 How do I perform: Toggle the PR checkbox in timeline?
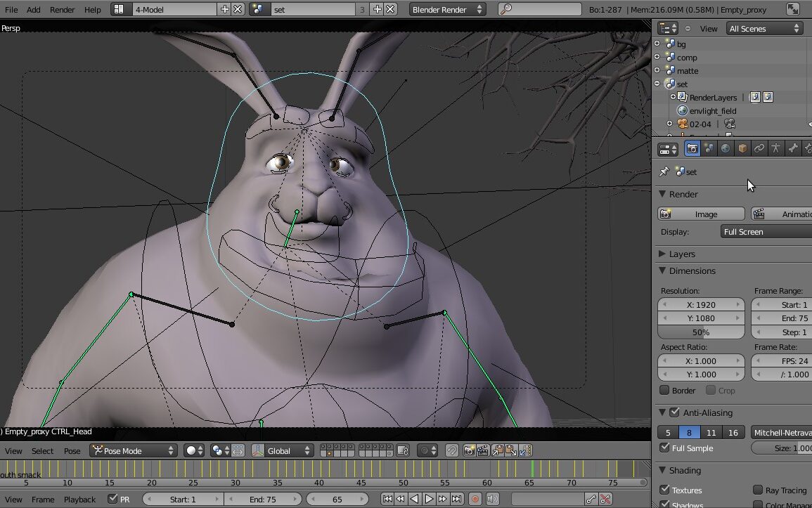pyautogui.click(x=112, y=499)
